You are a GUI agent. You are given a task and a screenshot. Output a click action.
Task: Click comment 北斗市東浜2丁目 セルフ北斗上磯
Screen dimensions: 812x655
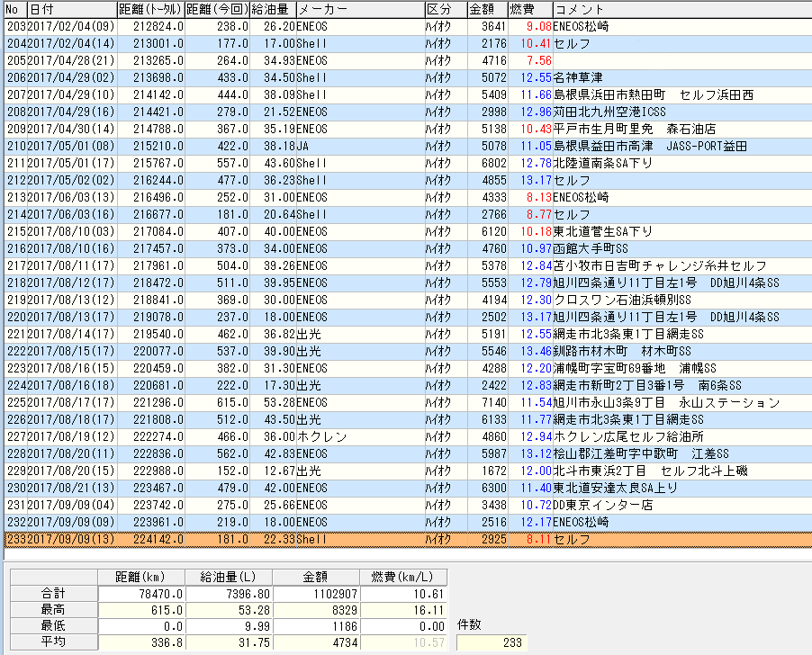(x=651, y=471)
